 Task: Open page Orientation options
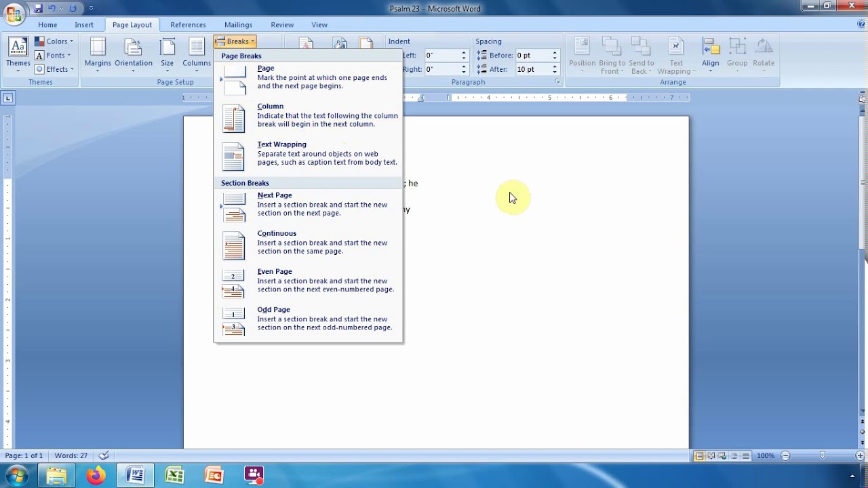134,55
